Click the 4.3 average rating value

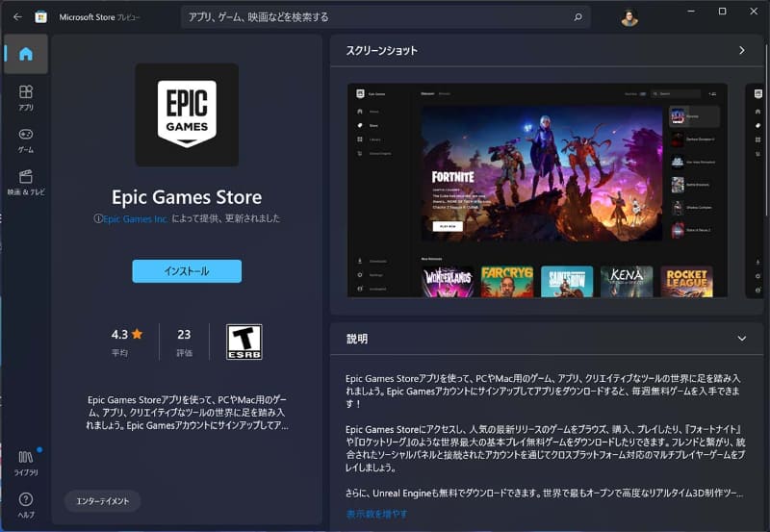click(119, 334)
